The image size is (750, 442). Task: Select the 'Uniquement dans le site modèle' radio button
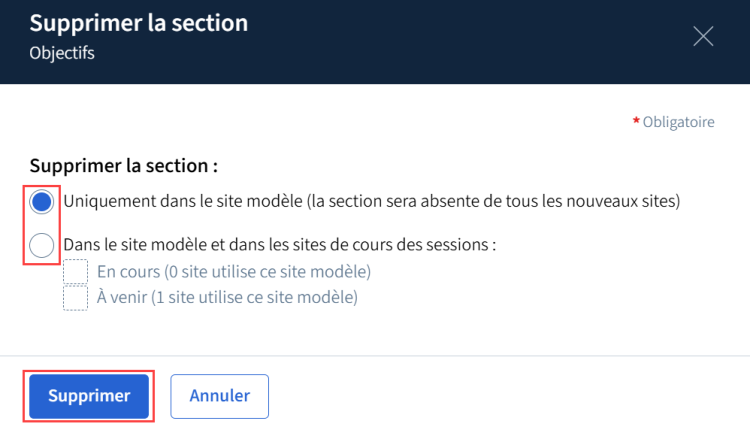click(42, 202)
